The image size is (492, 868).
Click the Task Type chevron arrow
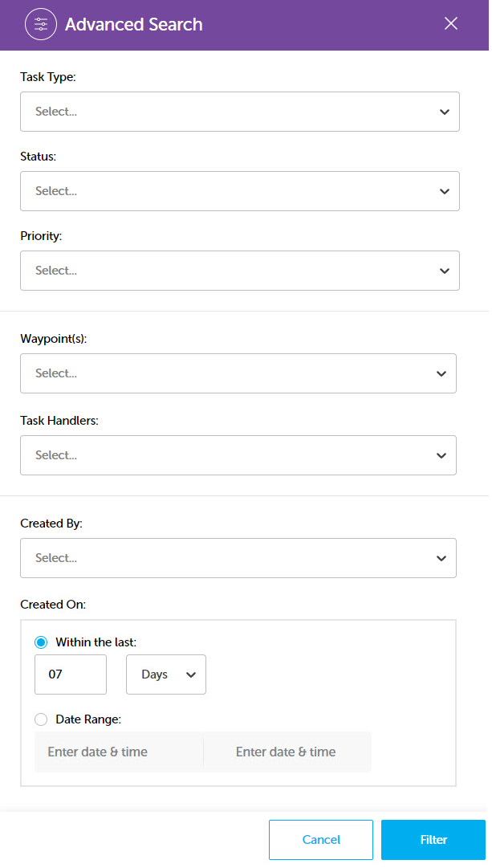(445, 112)
